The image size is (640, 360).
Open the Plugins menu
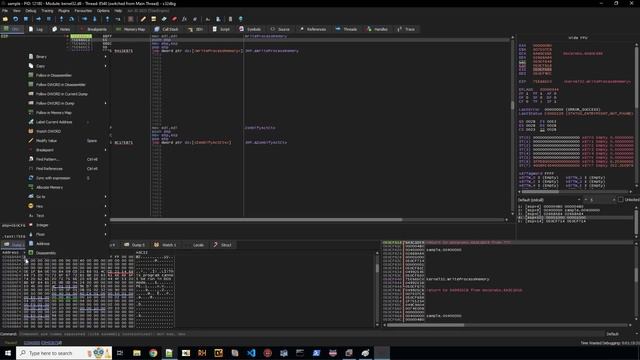point(64,11)
